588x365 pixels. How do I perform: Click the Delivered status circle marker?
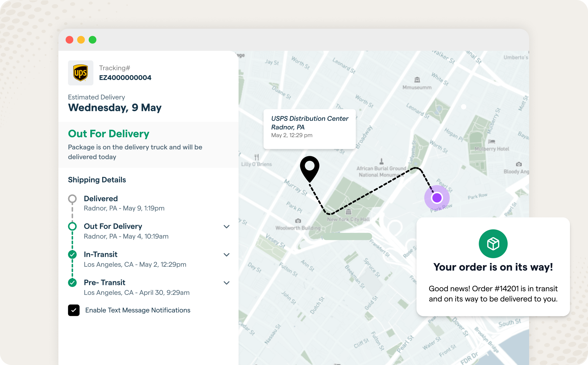pyautogui.click(x=72, y=199)
